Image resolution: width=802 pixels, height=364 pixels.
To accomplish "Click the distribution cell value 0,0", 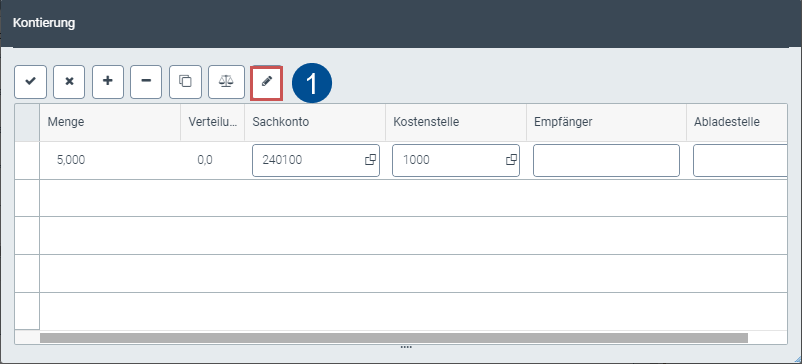I will click(205, 160).
